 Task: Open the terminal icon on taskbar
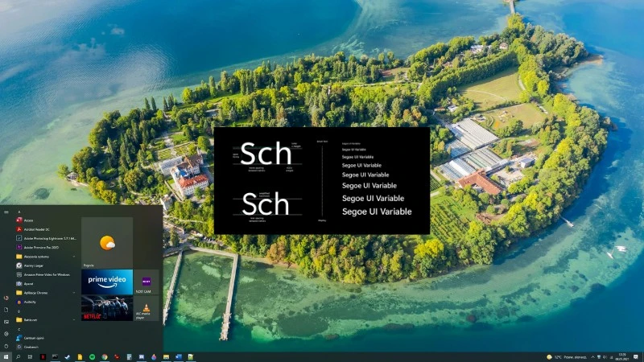pyautogui.click(x=55, y=357)
